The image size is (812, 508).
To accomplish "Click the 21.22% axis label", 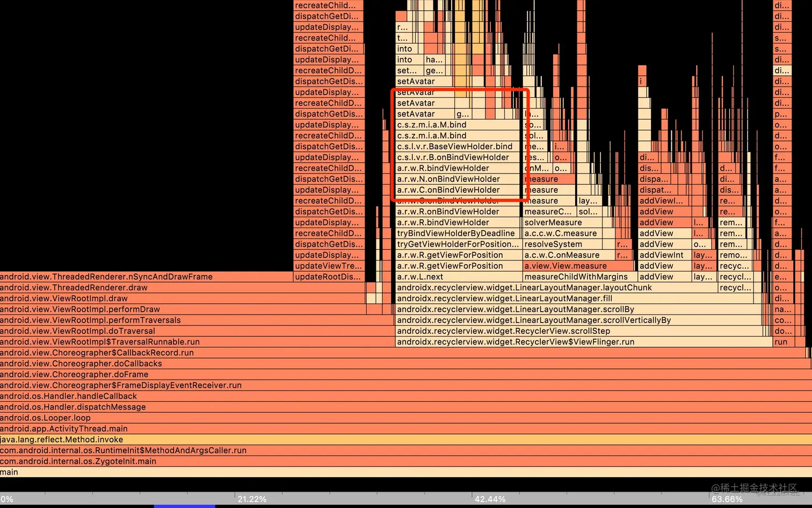I will [252, 499].
